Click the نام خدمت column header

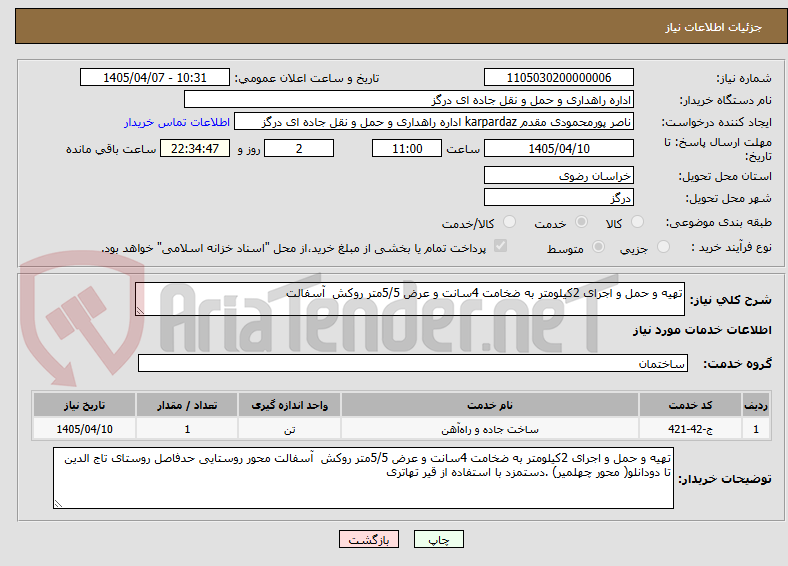point(490,405)
